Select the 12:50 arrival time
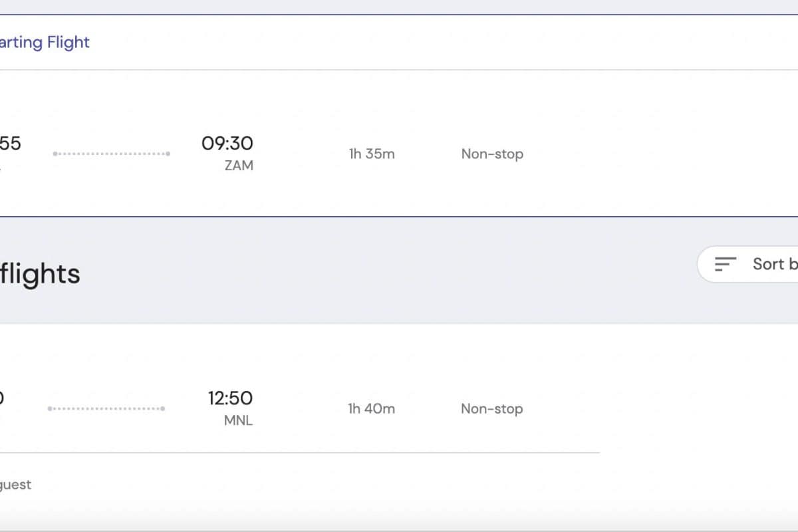The width and height of the screenshot is (798, 532). (x=230, y=398)
